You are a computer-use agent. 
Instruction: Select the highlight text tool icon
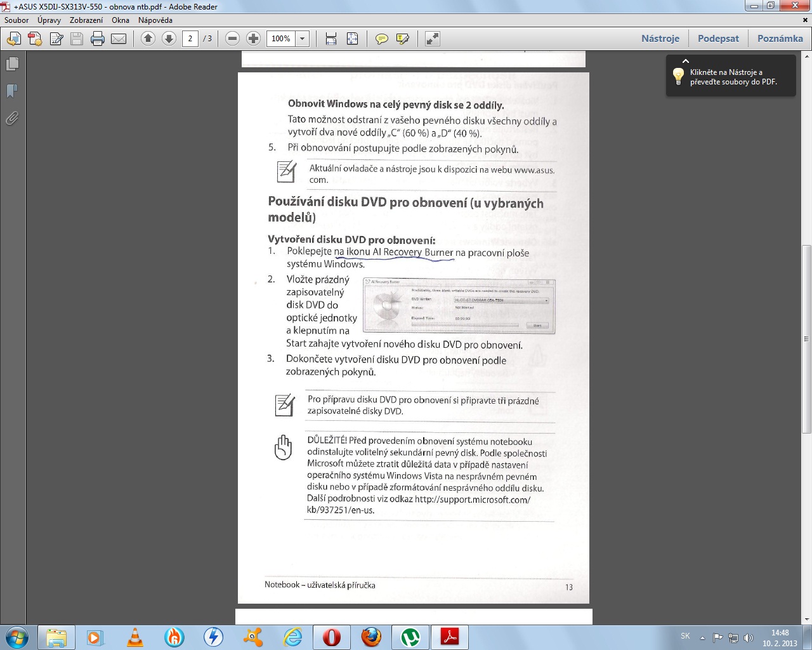403,39
